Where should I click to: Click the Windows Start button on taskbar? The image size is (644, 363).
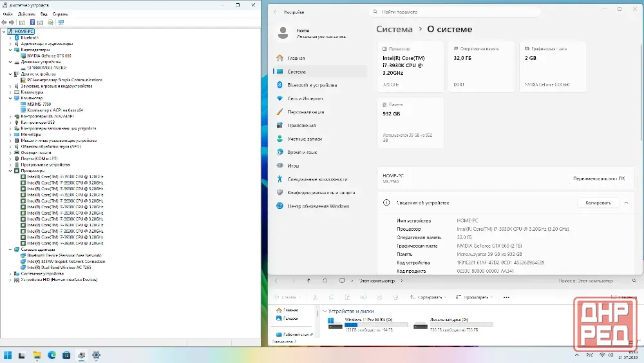point(7,355)
